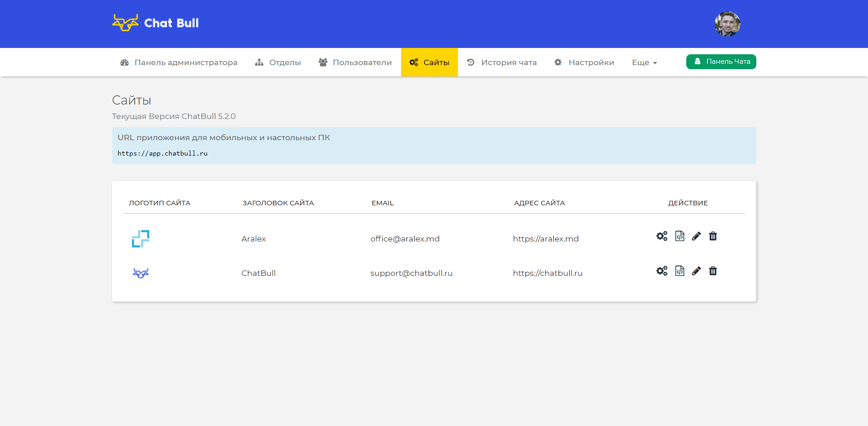
Task: Open История чата page
Action: [502, 62]
